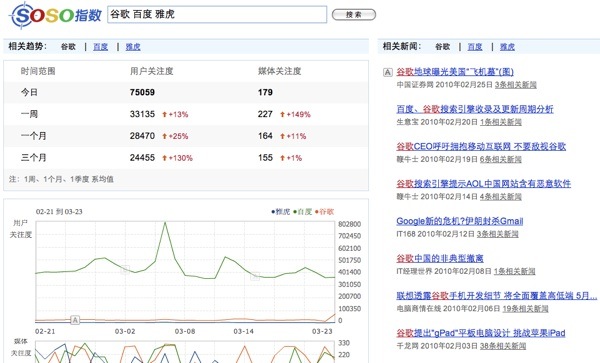Open news Google新的危机?伊朗封杀Gmail
The image size is (600, 363).
coord(460,221)
